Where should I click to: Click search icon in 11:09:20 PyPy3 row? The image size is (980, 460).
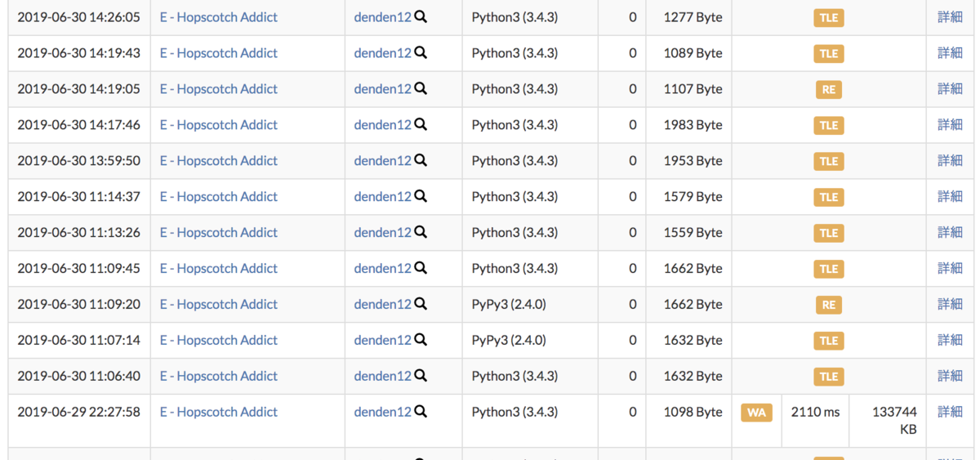(421, 304)
